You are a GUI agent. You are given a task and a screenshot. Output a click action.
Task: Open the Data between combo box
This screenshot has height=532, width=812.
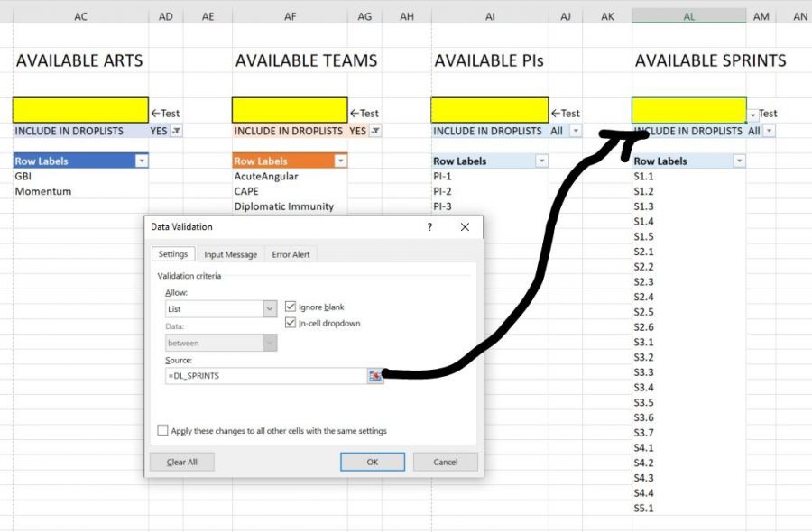(221, 343)
